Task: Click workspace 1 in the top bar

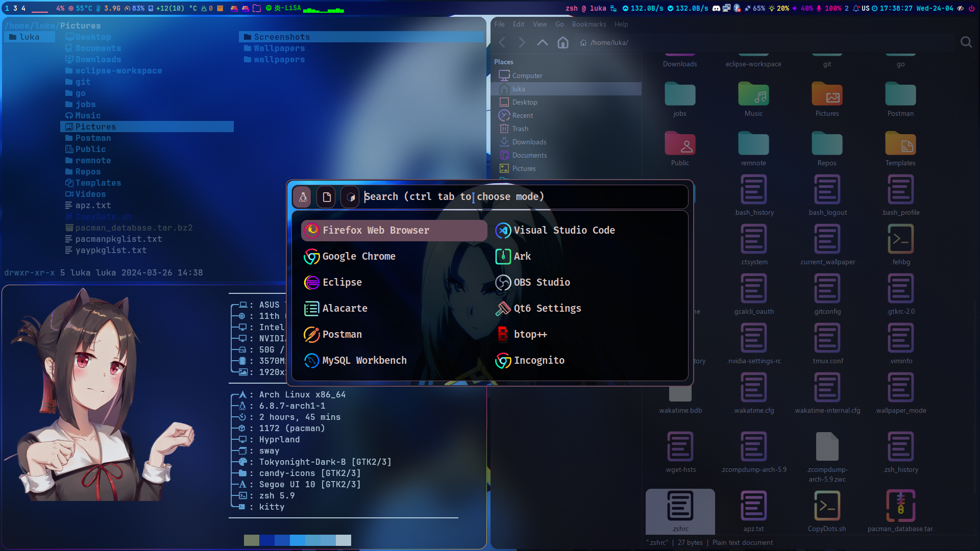Action: pyautogui.click(x=7, y=8)
